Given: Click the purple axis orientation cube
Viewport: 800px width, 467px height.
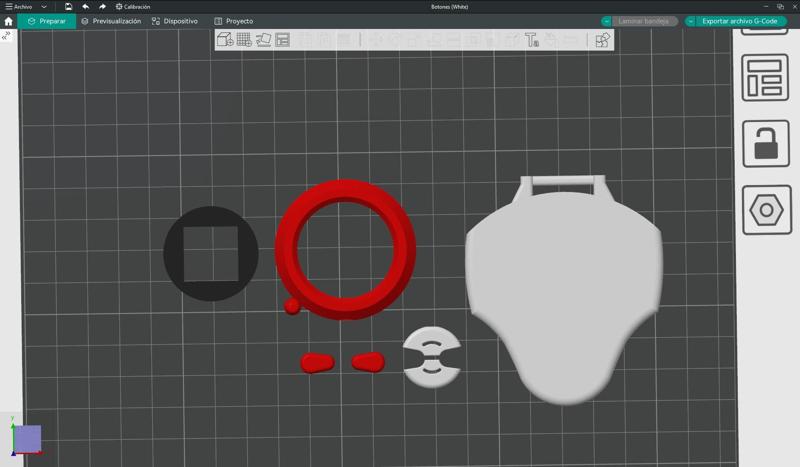Looking at the screenshot, I should pyautogui.click(x=27, y=438).
